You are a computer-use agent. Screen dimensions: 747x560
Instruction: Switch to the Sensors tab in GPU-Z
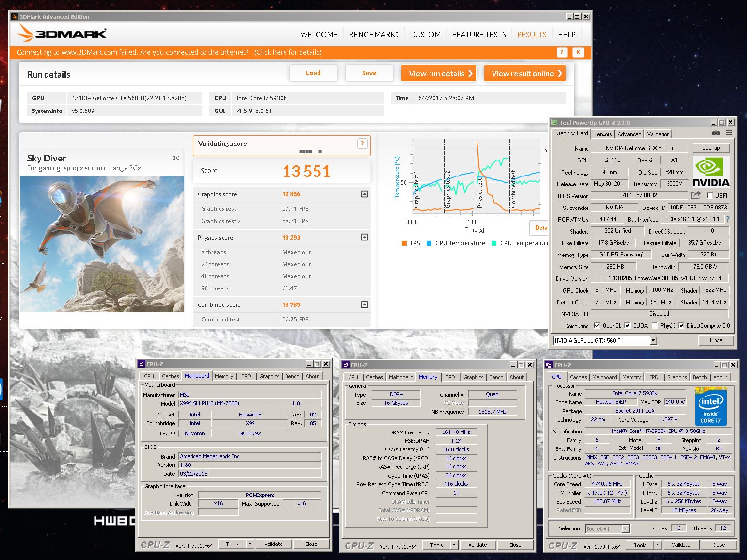(603, 134)
